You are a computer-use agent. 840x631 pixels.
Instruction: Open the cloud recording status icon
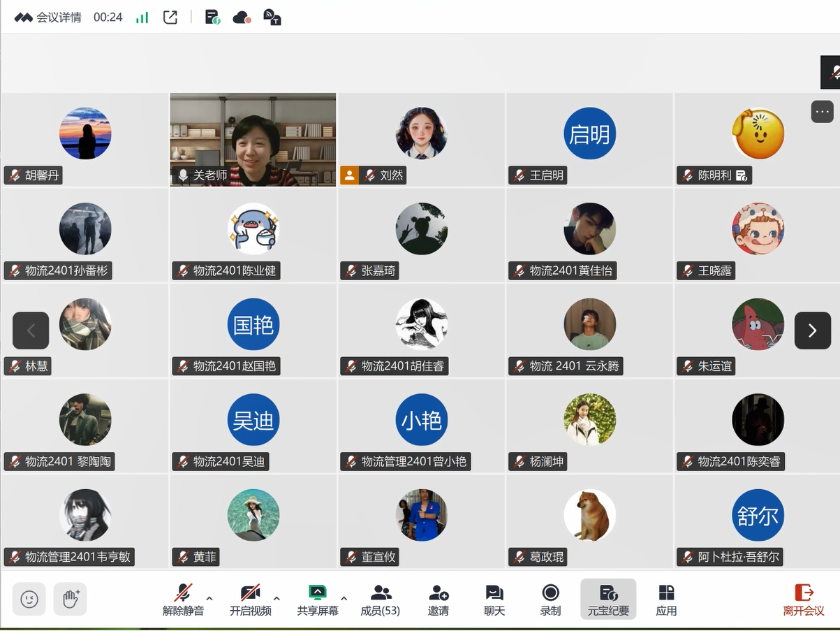pyautogui.click(x=242, y=17)
